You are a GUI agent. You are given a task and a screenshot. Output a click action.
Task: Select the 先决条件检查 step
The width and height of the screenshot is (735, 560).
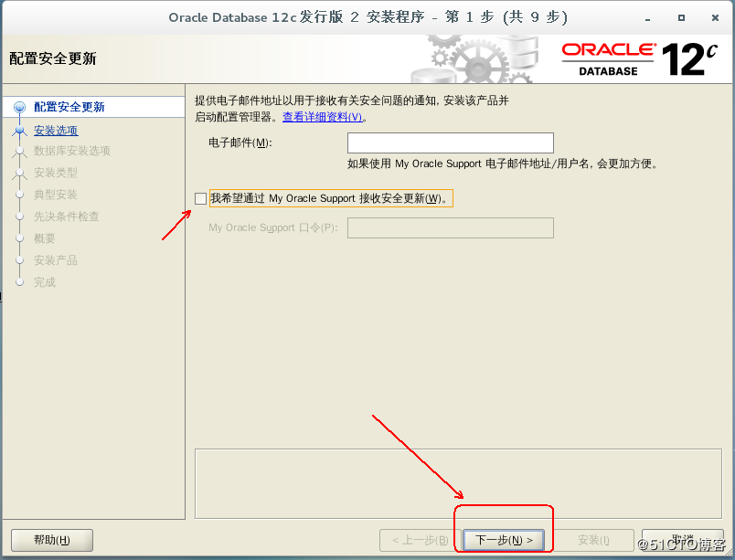pos(67,217)
